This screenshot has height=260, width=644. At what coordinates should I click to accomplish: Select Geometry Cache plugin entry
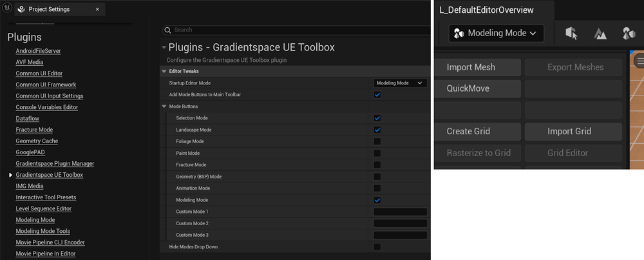pyautogui.click(x=37, y=141)
